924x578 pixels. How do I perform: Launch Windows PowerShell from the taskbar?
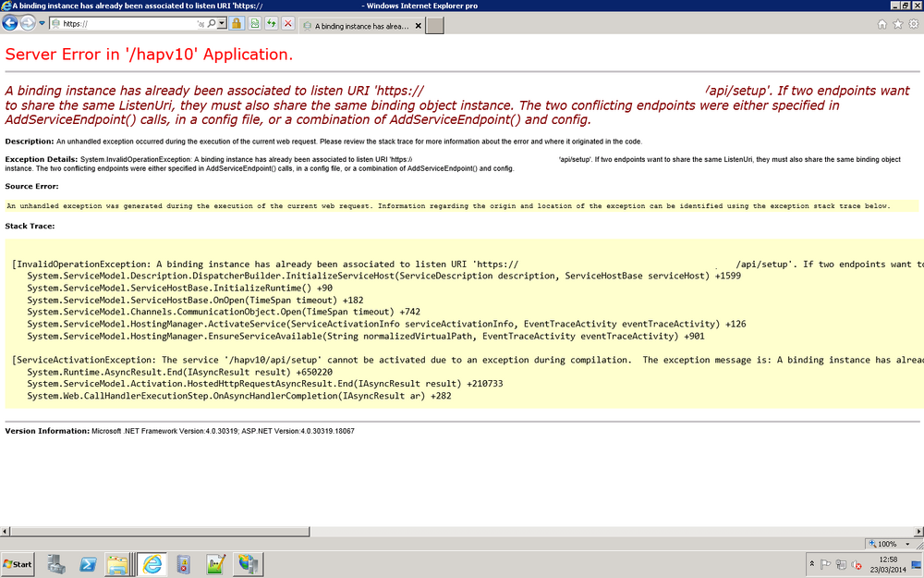pyautogui.click(x=88, y=564)
